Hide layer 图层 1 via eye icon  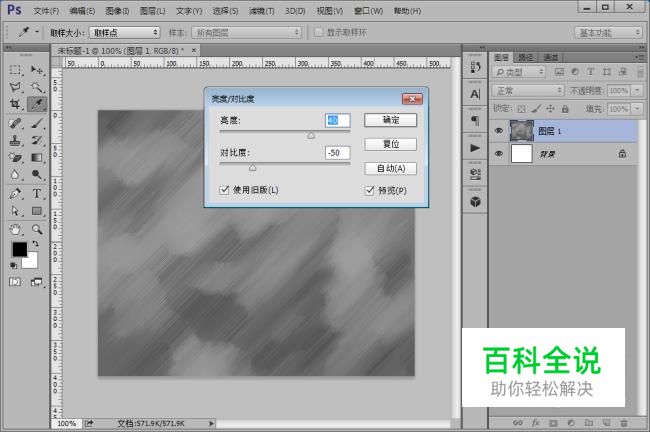pyautogui.click(x=499, y=131)
